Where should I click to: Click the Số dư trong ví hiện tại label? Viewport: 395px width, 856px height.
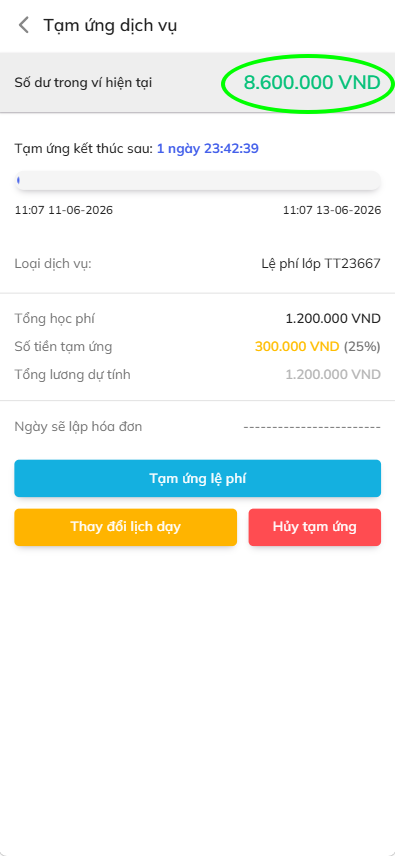click(x=83, y=83)
